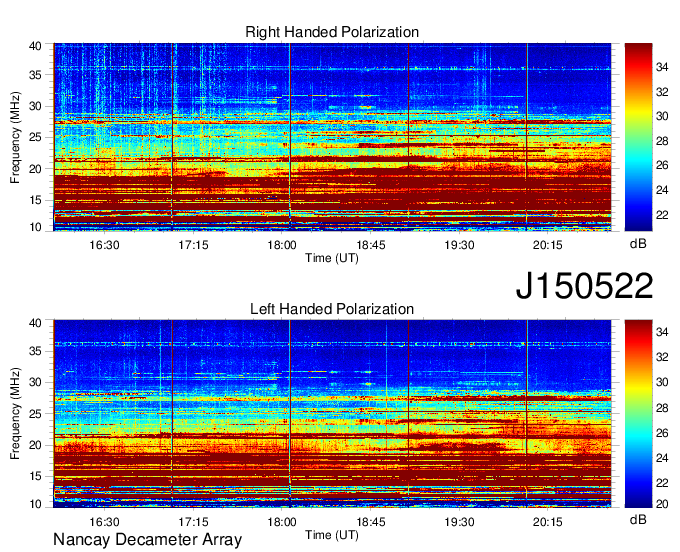Click the 'Nancay Decameter Array' caption
The height and width of the screenshot is (552, 680).
click(x=147, y=540)
